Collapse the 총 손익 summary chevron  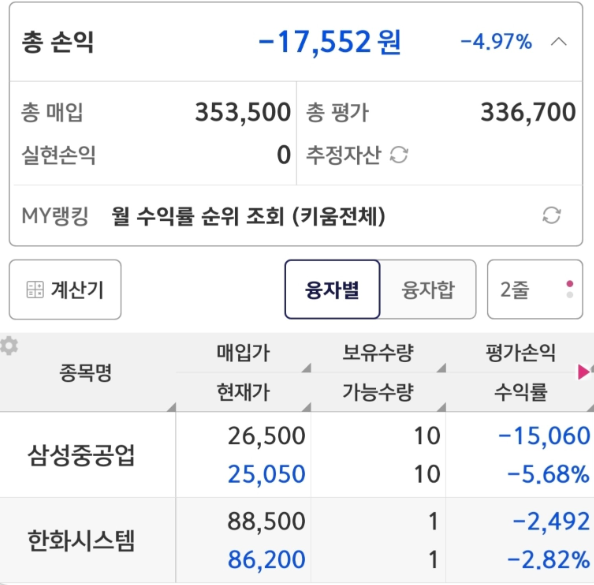pyautogui.click(x=558, y=42)
